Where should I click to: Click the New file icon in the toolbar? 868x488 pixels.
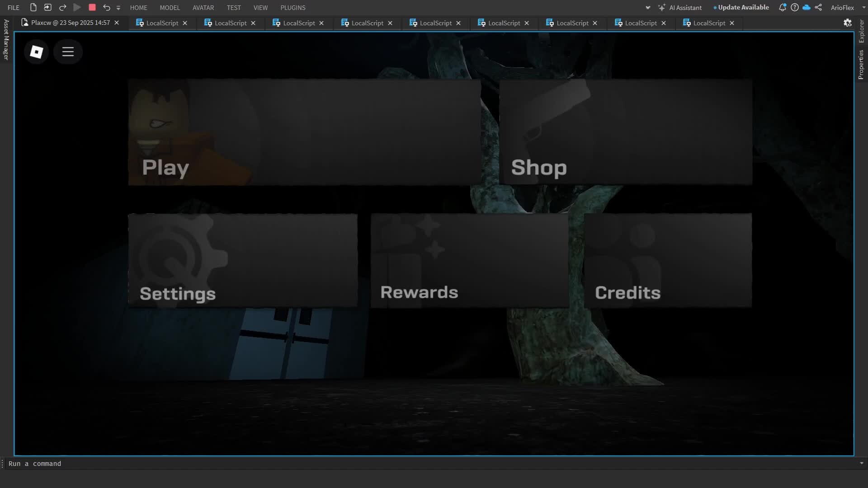click(33, 7)
